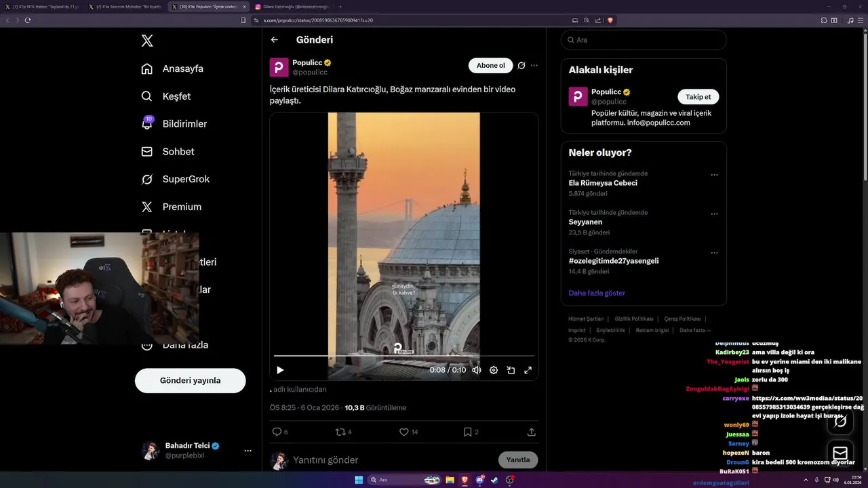Screen dimensions: 868x488
Task: Open a new browser tab
Action: pos(340,7)
